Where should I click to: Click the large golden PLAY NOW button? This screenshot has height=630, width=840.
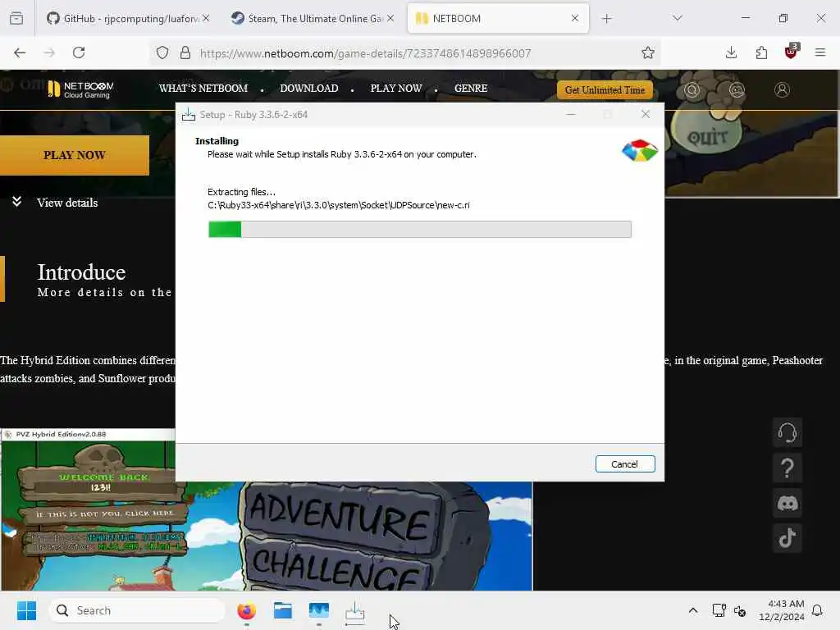coord(75,155)
